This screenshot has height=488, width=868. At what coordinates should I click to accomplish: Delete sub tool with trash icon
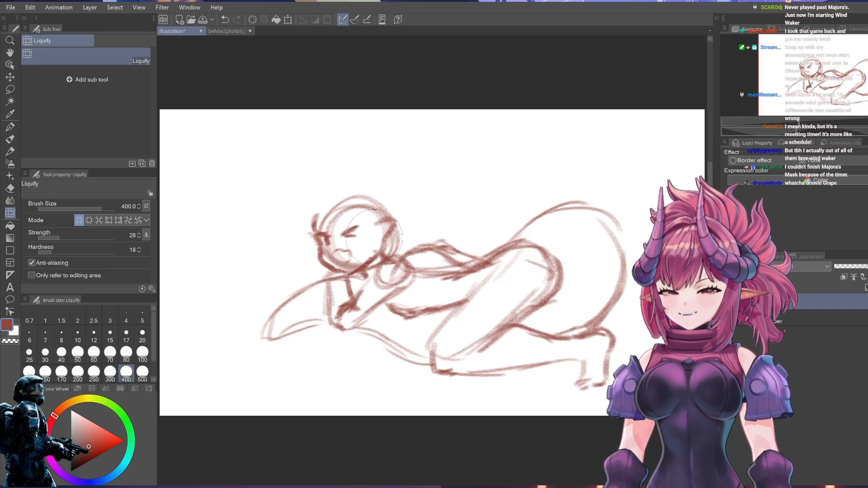(x=152, y=164)
